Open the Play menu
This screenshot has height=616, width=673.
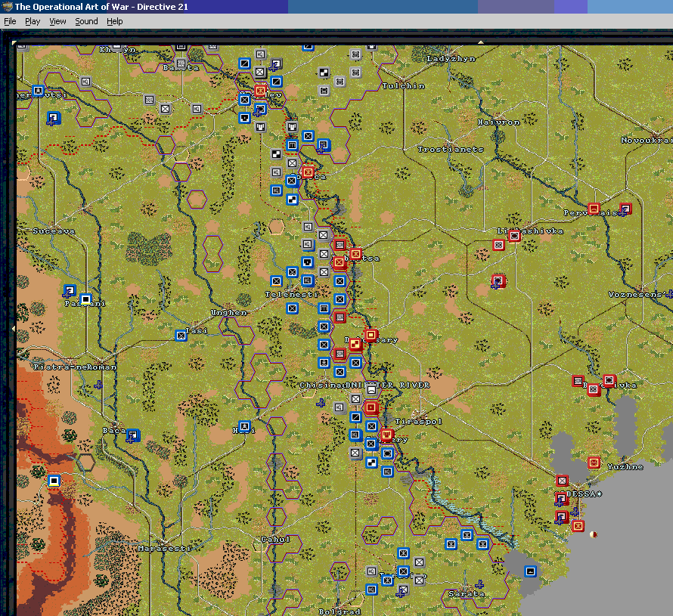33,21
